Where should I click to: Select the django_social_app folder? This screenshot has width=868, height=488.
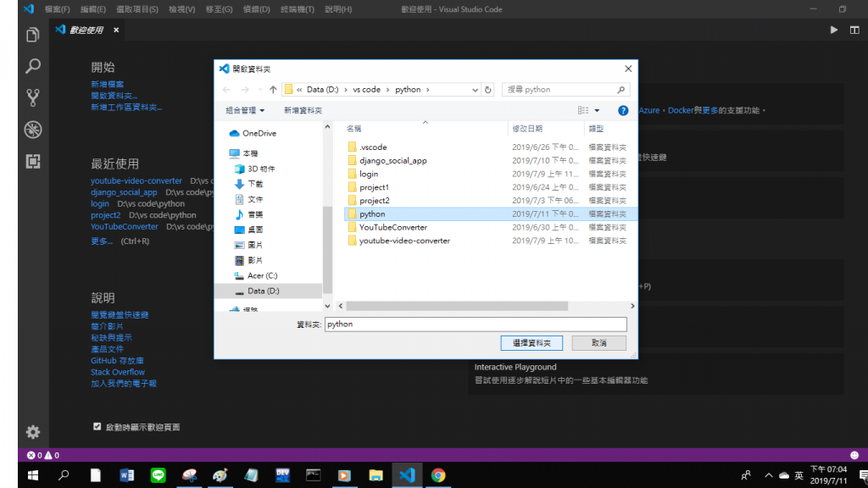click(393, 160)
